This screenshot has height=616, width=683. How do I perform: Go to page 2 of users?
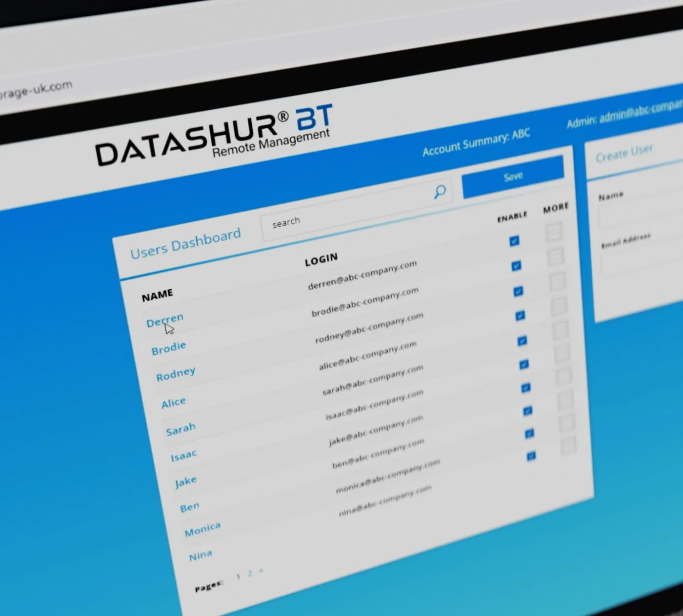(250, 574)
